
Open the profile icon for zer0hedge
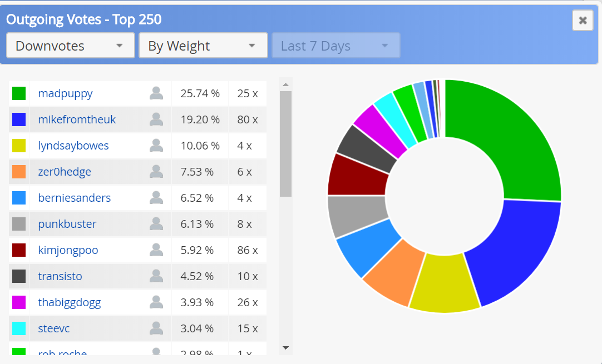(x=156, y=172)
